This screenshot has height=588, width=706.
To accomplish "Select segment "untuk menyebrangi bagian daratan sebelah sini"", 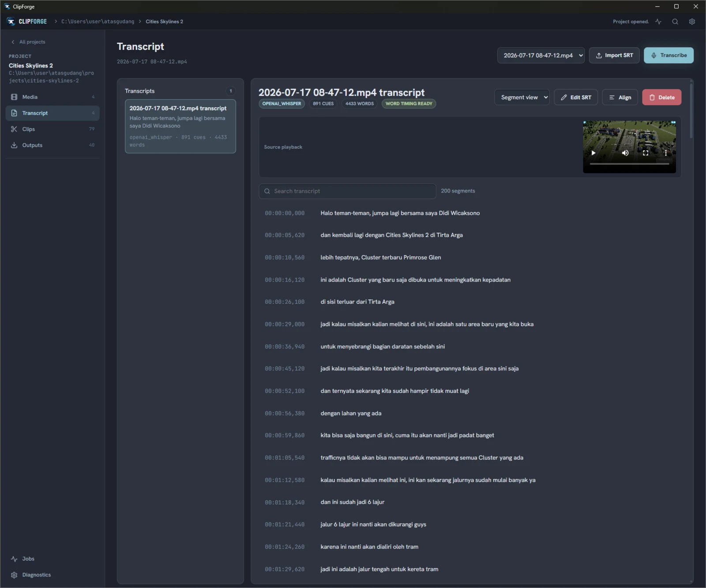I will click(383, 347).
